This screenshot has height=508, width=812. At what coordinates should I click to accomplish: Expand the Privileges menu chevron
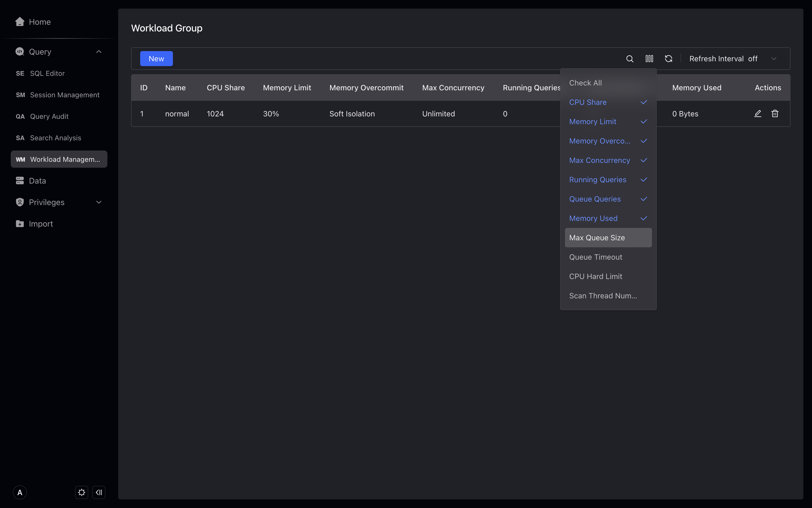pos(99,202)
